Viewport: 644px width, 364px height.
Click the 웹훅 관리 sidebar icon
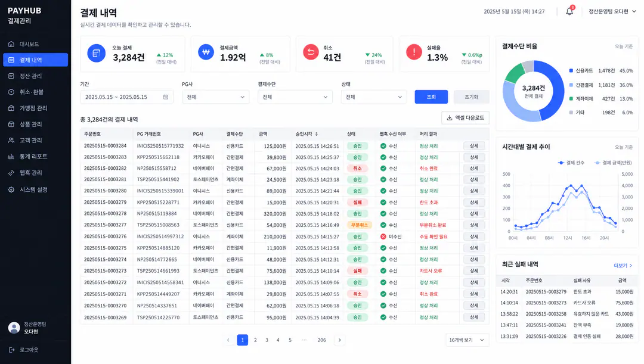[11, 173]
